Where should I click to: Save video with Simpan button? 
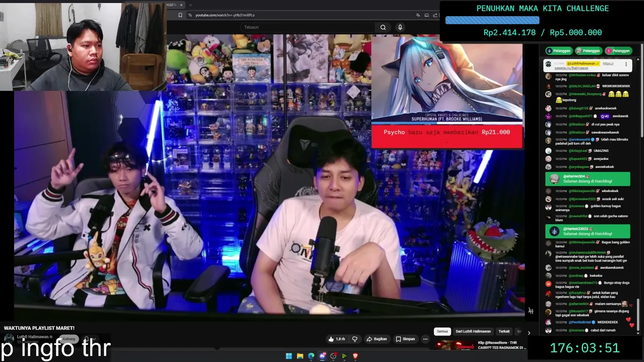[x=406, y=339]
